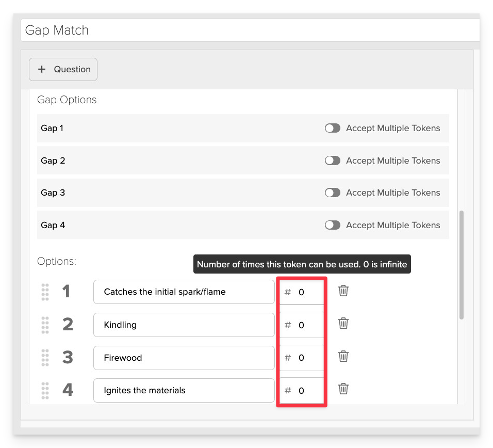
Task: Select the drag handle for option 3
Action: coord(45,358)
